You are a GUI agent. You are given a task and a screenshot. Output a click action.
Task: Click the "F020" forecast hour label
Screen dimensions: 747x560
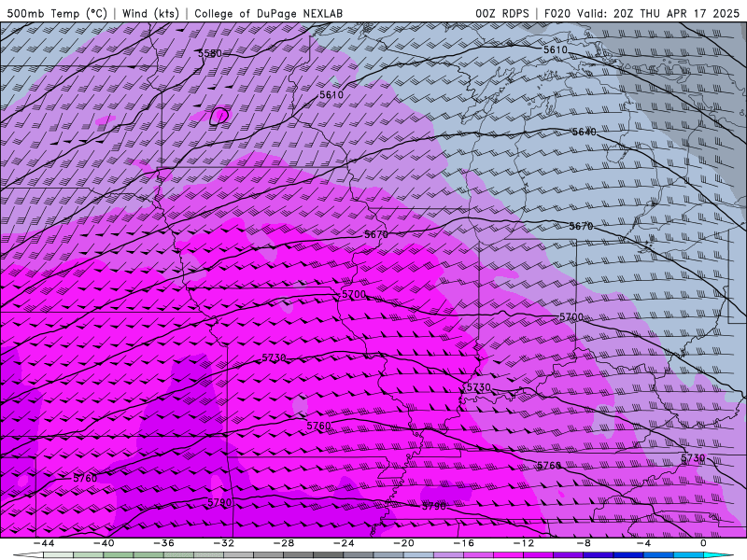[557, 13]
